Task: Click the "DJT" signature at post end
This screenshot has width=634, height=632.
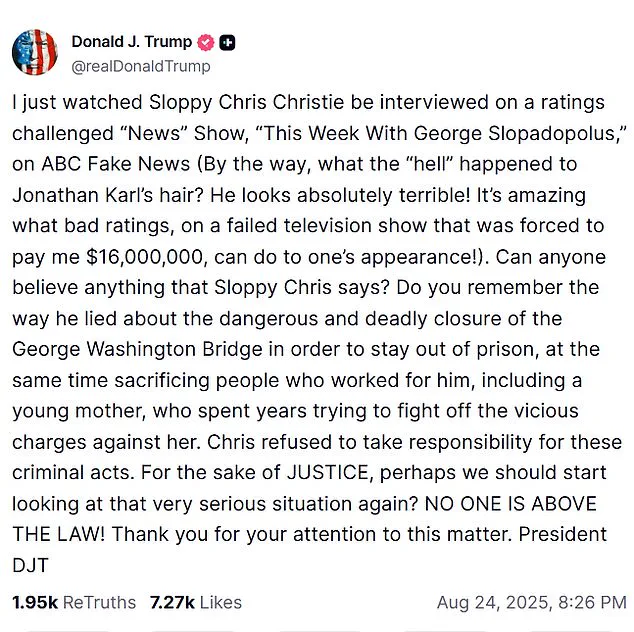Action: pyautogui.click(x=30, y=565)
